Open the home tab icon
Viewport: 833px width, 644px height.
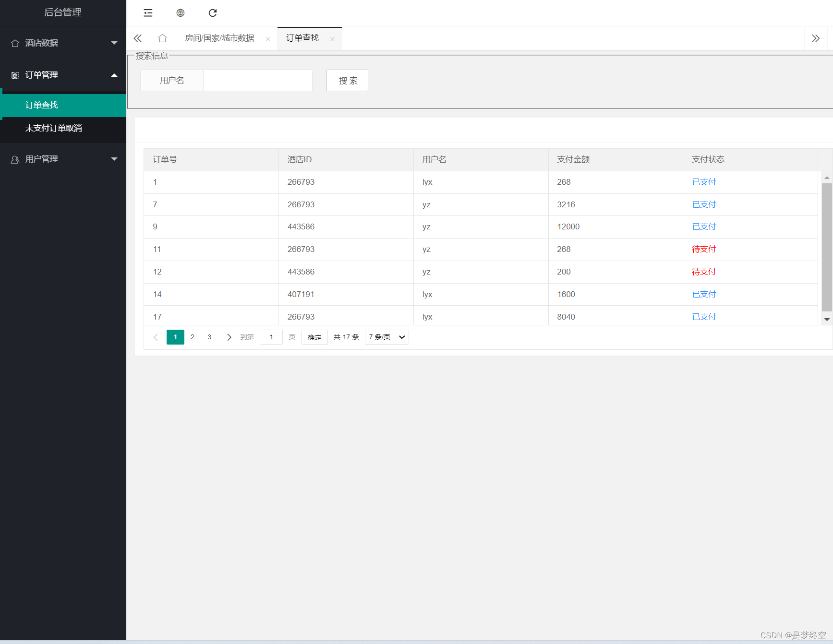[x=163, y=38]
